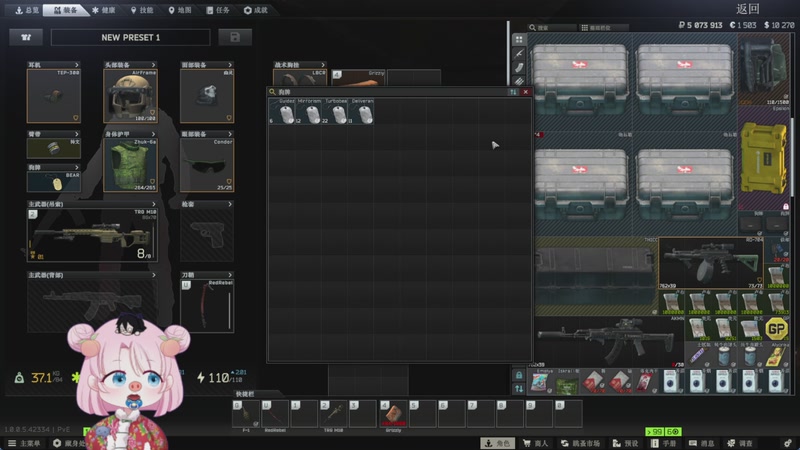Image resolution: width=800 pixels, height=450 pixels.
Task: Filter stash by magazines icon
Action: 519,67
